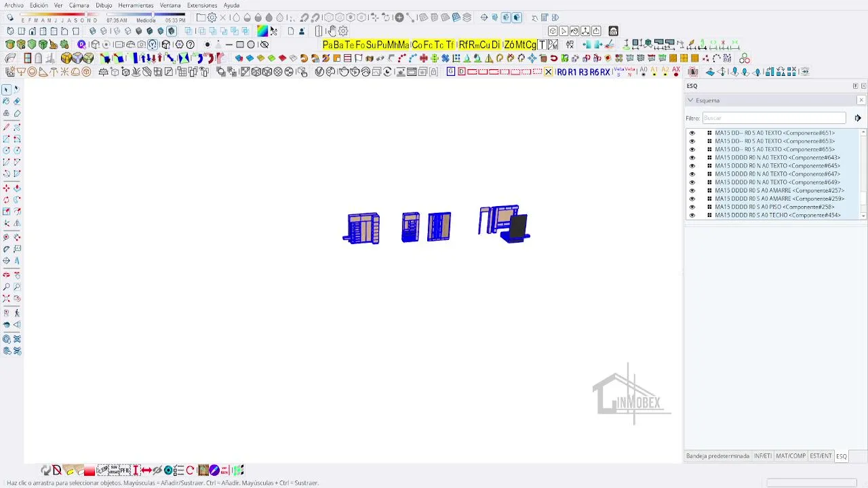Click the R0 red toolbar button
This screenshot has width=868, height=488.
click(x=561, y=72)
